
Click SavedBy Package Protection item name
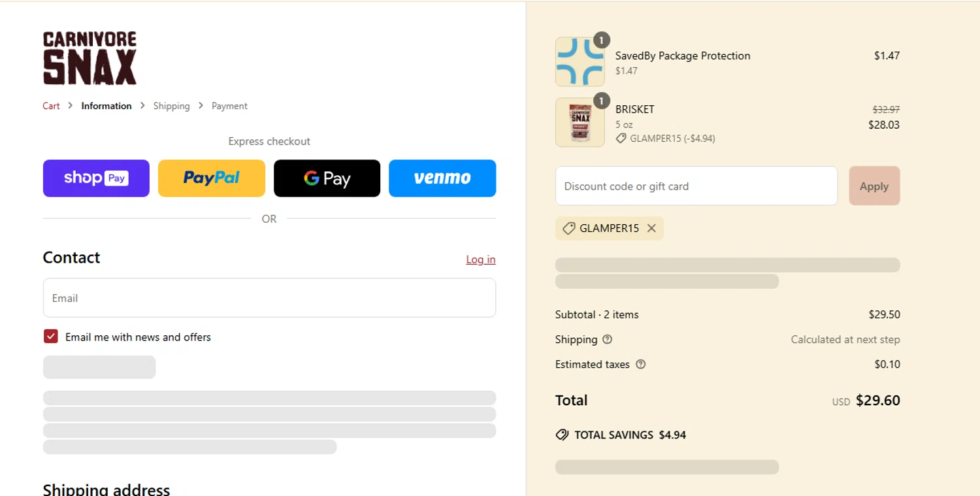click(x=683, y=56)
